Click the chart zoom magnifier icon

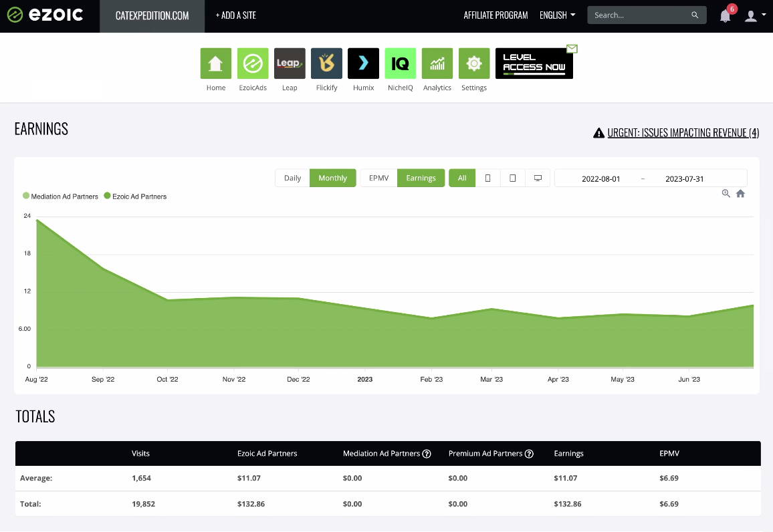[x=726, y=194]
